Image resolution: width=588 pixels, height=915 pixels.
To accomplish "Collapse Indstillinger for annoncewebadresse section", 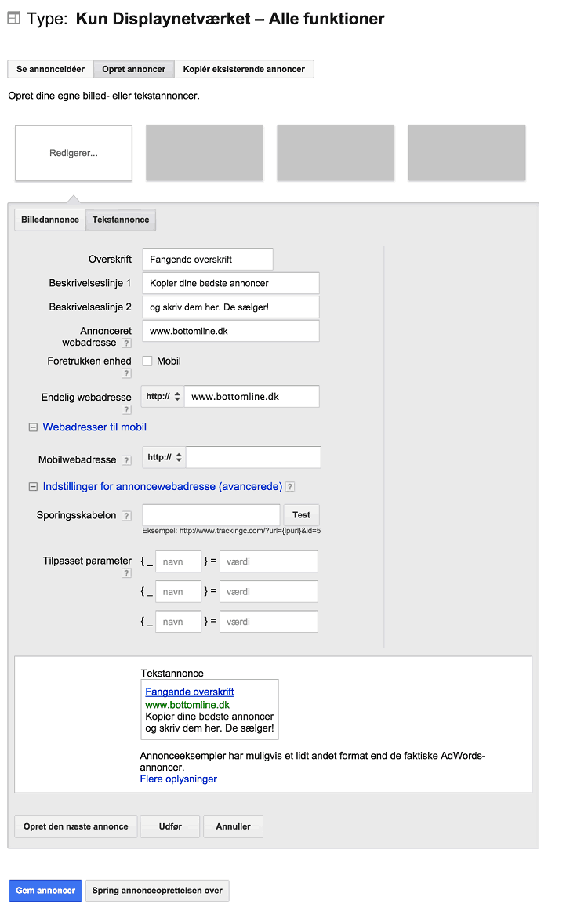I will [33, 487].
